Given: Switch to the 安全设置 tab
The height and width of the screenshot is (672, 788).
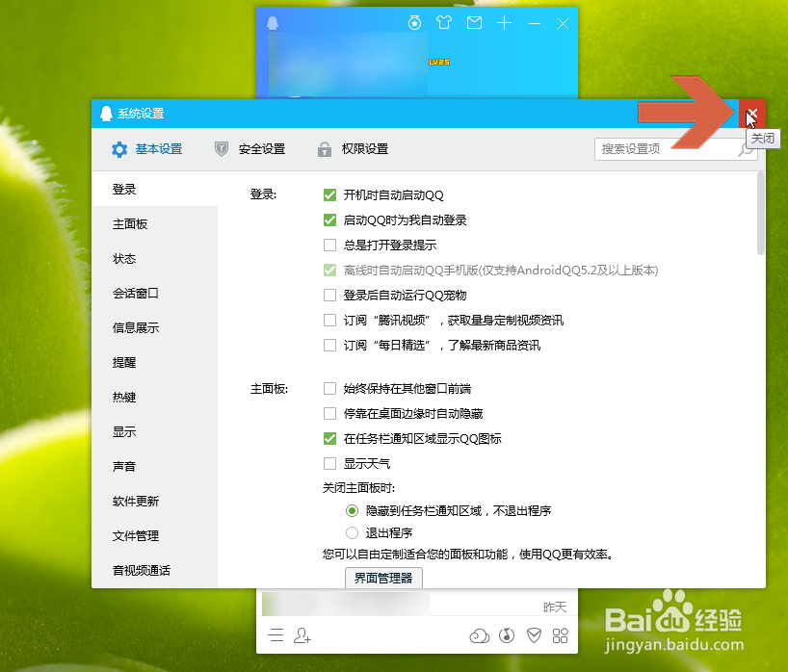Looking at the screenshot, I should coord(250,149).
